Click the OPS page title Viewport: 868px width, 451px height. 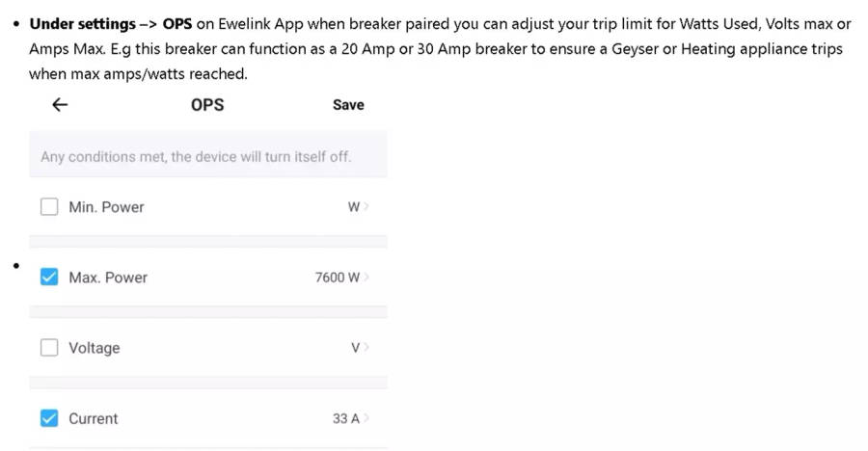[x=207, y=105]
